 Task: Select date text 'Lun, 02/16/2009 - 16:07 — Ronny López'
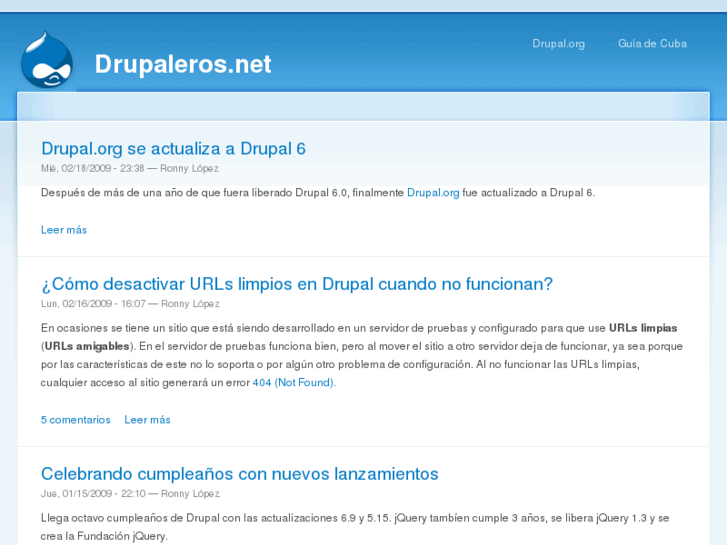click(130, 304)
